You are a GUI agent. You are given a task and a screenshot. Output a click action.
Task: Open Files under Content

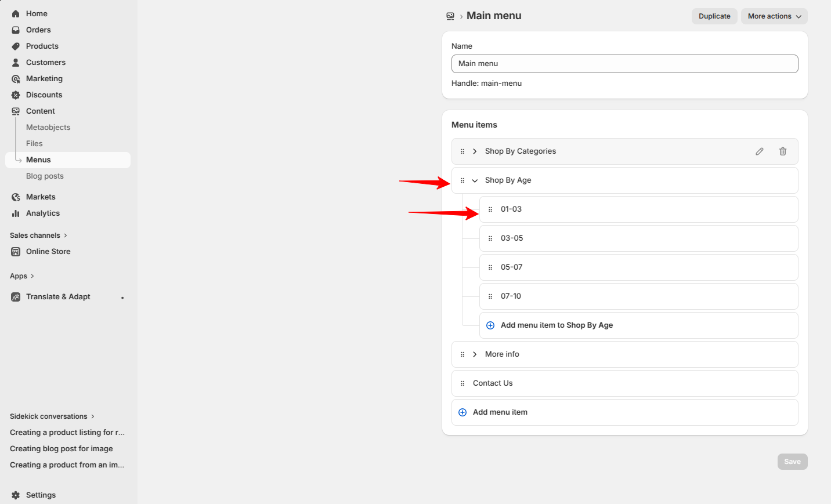point(34,143)
